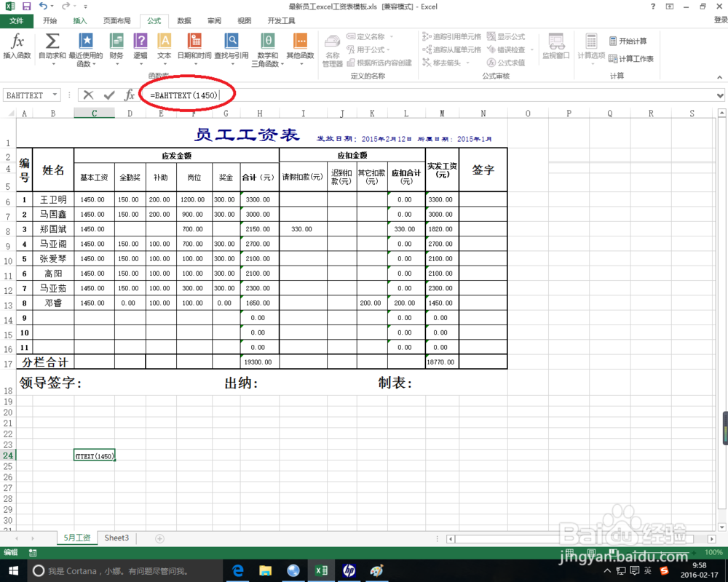Open the Logical functions icon
Viewport: 728px width, 582px height.
coord(141,41)
